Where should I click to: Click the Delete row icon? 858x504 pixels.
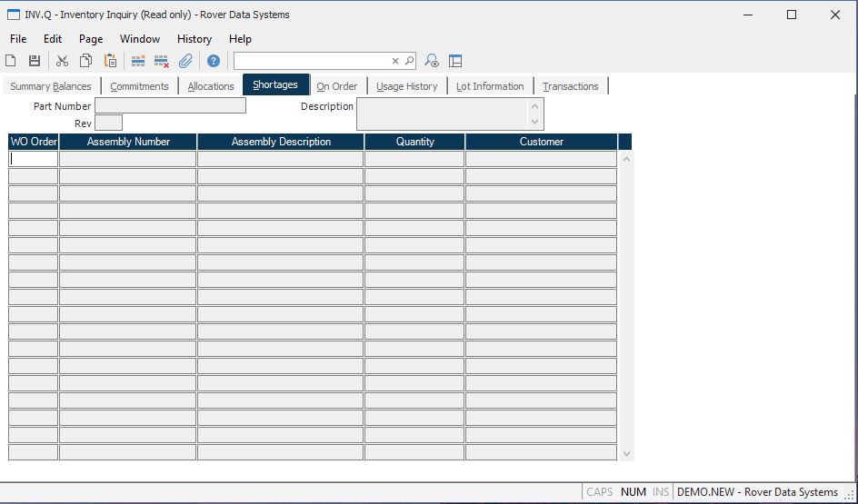(x=162, y=61)
